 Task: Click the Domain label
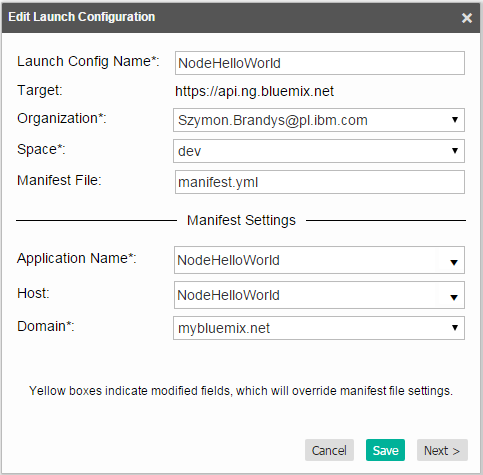point(46,326)
